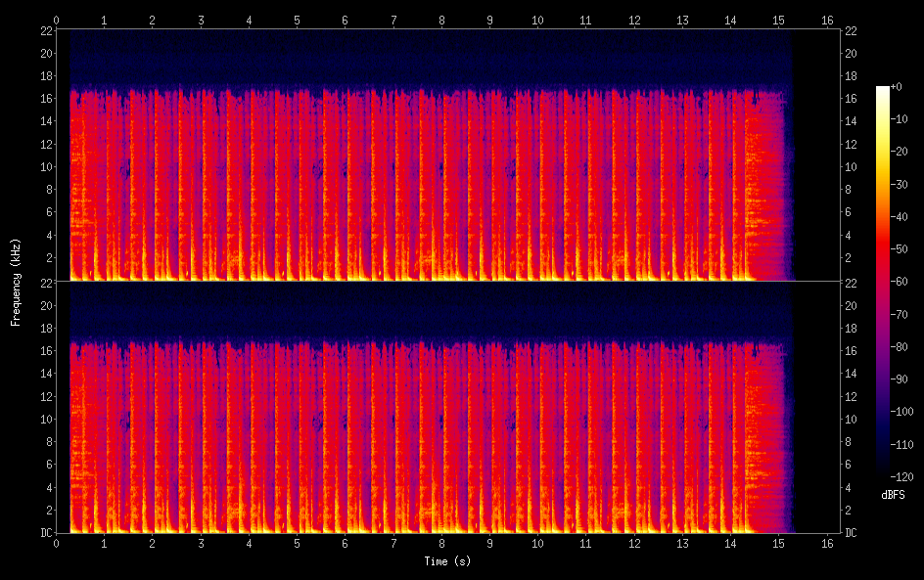Viewport: 924px width, 580px height.
Task: Click the 0 tick on the bottom time axis
Action: click(57, 543)
